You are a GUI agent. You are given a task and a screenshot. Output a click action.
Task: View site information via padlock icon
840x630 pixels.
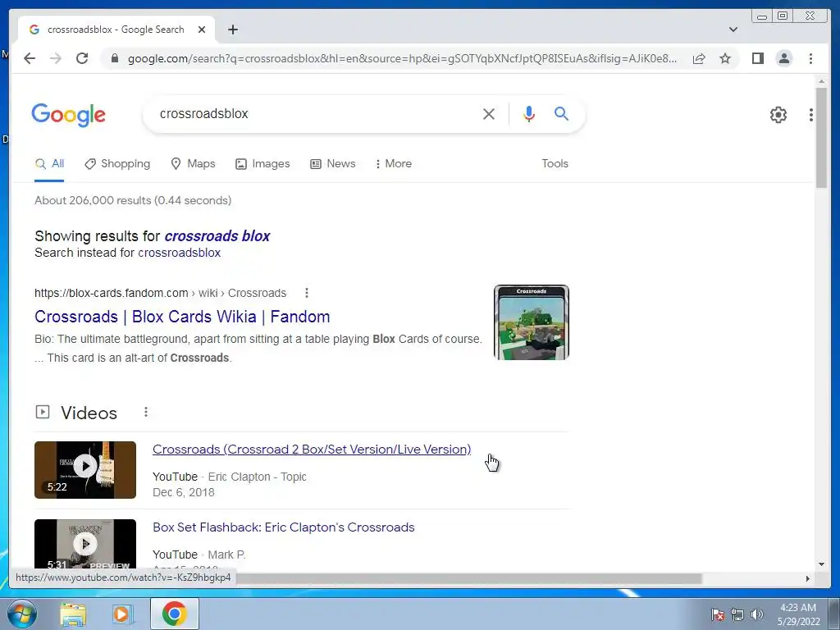(x=114, y=58)
